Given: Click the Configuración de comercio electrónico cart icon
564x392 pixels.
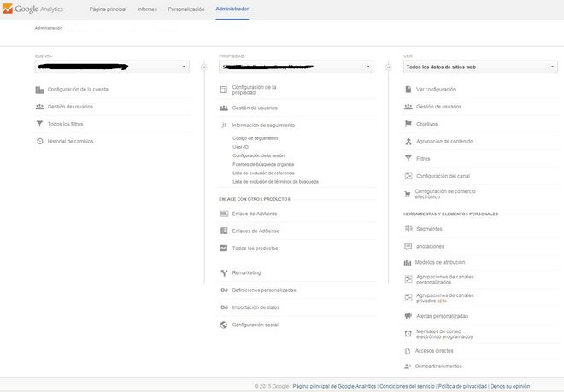Looking at the screenshot, I should [408, 194].
